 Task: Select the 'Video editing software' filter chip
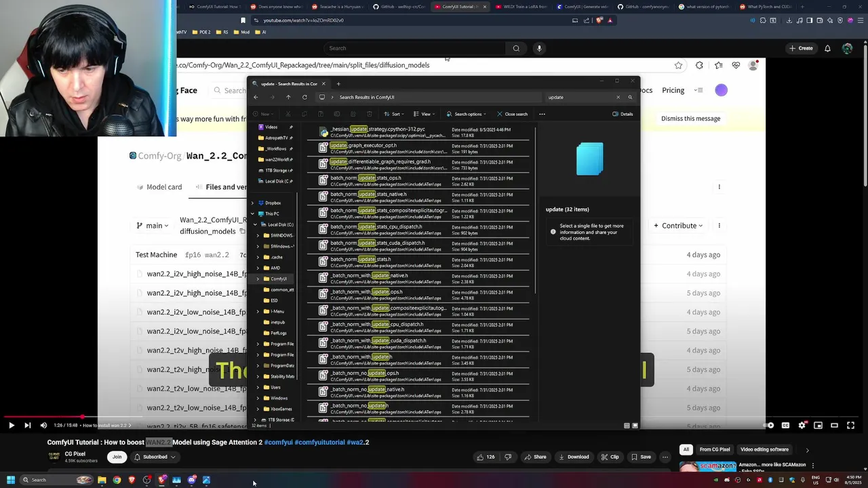[x=764, y=449]
